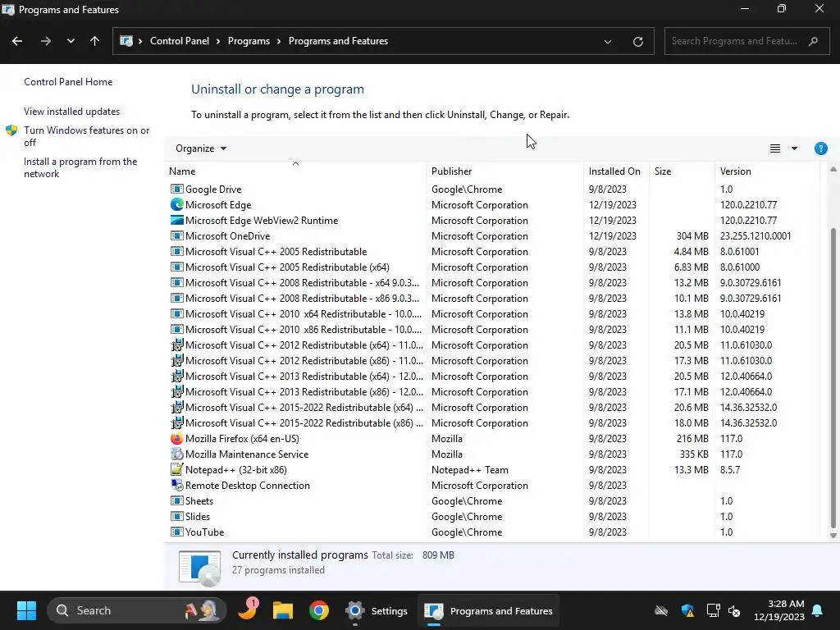Image resolution: width=840 pixels, height=630 pixels.
Task: Go up one level with the up arrow
Action: tap(94, 41)
